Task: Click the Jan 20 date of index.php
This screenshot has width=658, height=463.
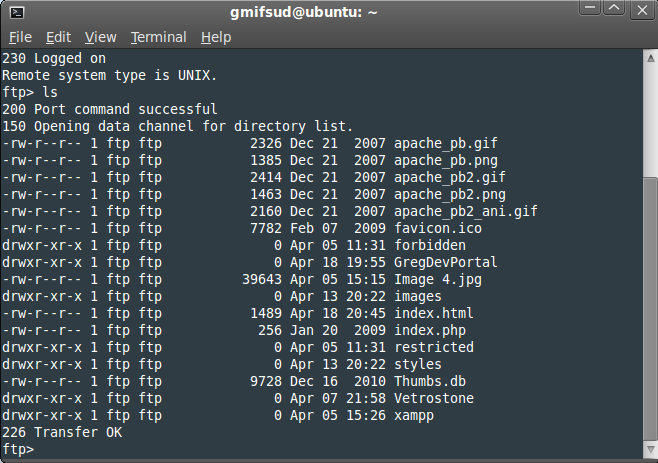Action: (x=314, y=330)
